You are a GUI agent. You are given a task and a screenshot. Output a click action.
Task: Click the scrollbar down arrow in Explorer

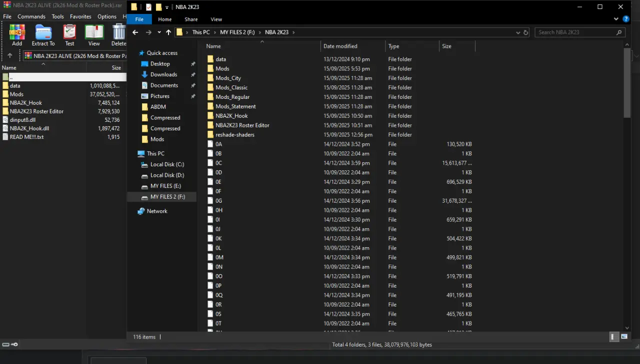(627, 328)
